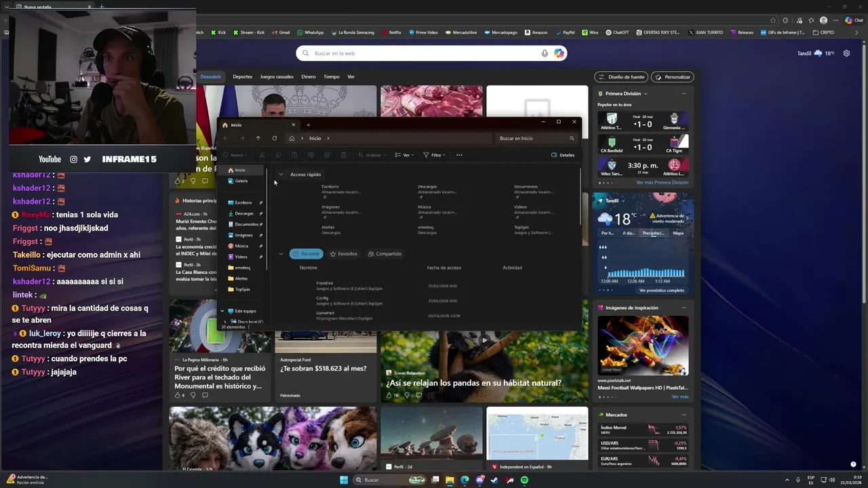
Task: Open Netflix bookmark in favorites bar
Action: [391, 33]
